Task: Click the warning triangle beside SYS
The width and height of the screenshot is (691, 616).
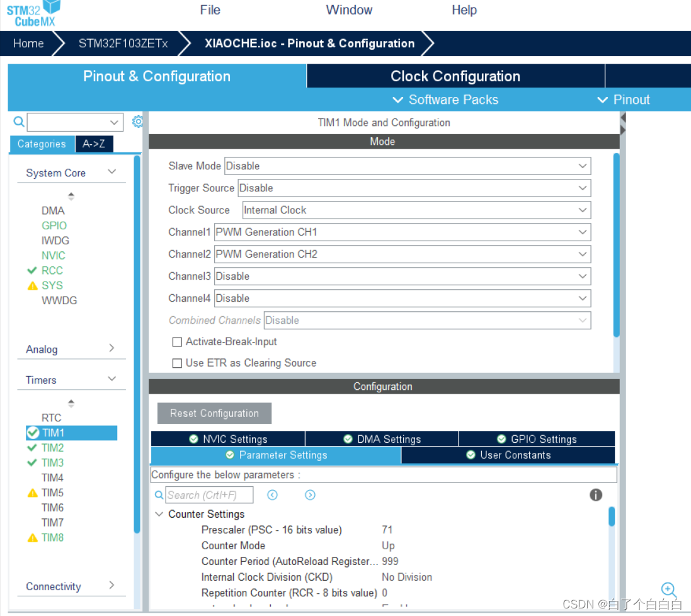Action: pos(32,285)
